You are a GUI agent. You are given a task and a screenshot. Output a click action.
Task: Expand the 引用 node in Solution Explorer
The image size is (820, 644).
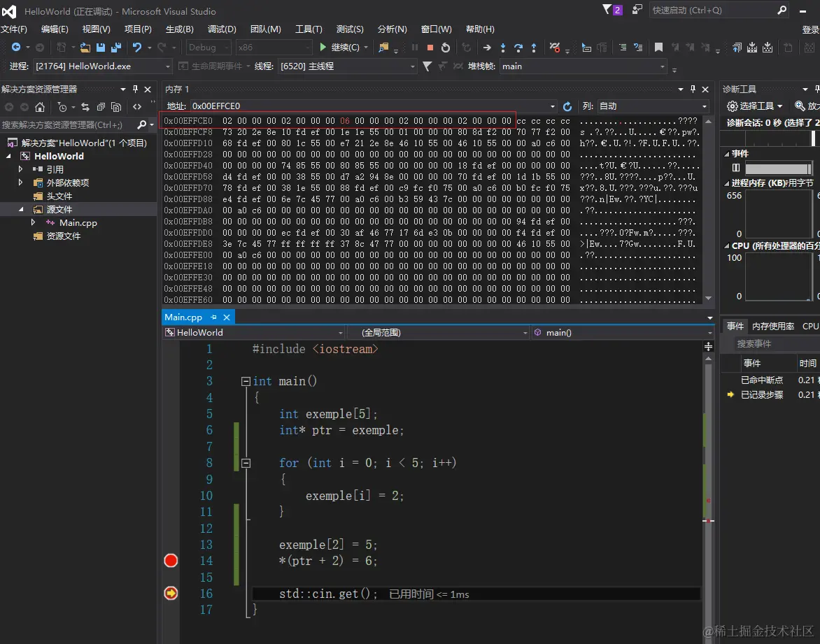pos(21,169)
